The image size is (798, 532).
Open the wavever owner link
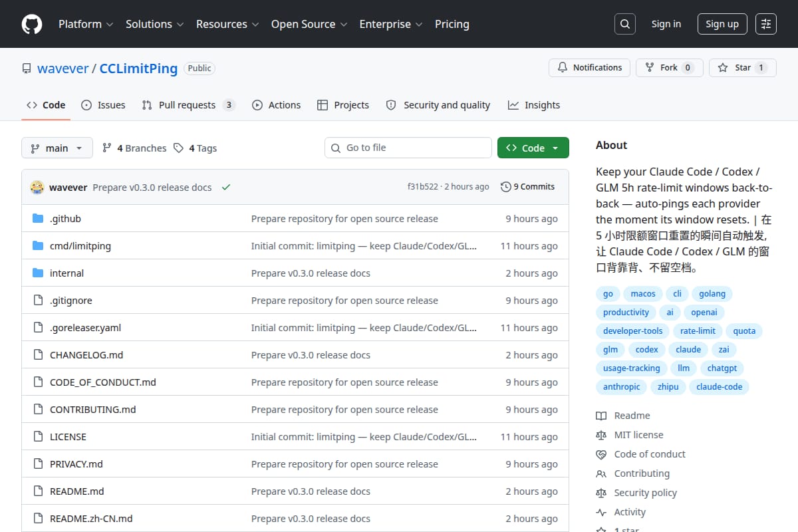click(63, 68)
